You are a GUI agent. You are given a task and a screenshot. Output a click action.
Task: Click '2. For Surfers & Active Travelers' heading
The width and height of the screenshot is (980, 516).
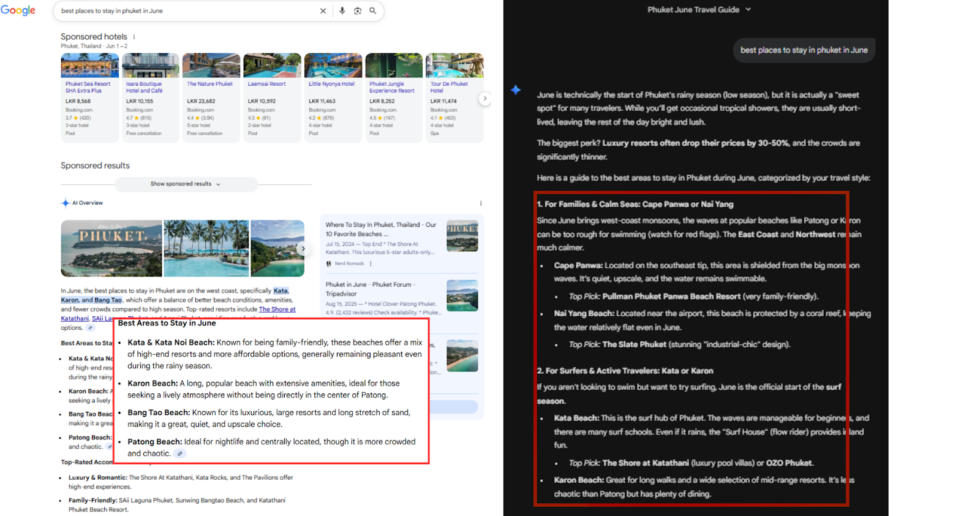[x=625, y=371]
